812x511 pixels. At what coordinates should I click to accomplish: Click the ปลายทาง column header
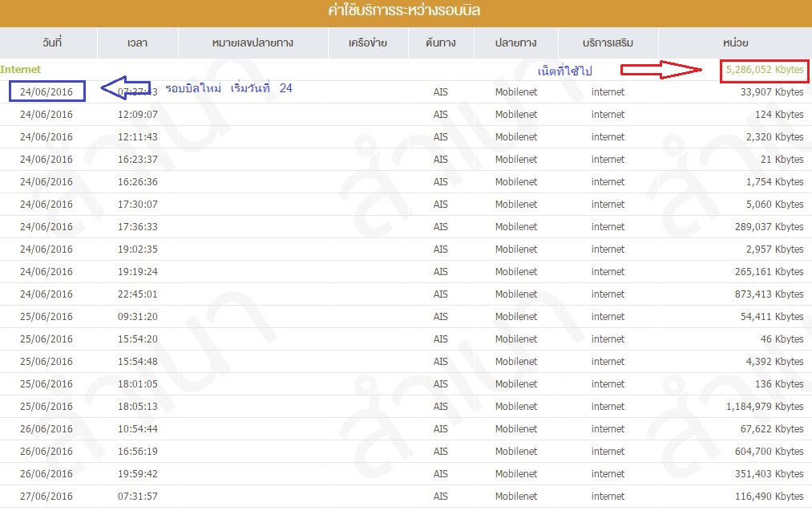click(515, 43)
